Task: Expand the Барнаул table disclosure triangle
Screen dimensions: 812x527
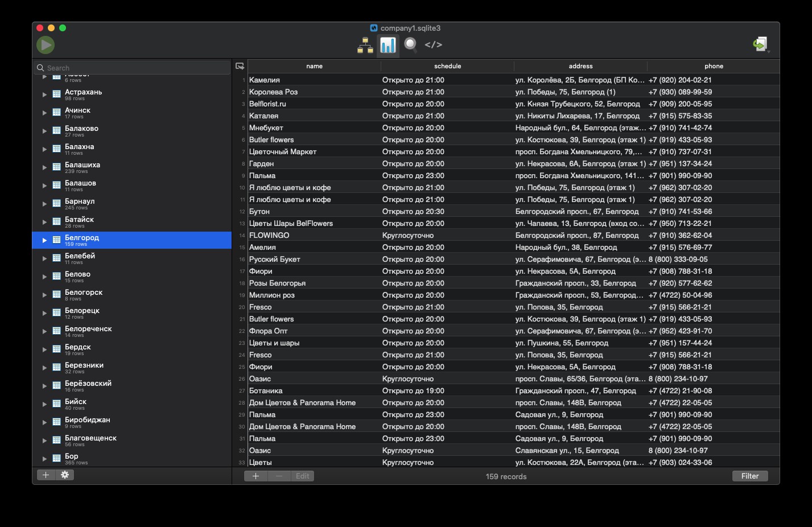Action: pyautogui.click(x=44, y=204)
